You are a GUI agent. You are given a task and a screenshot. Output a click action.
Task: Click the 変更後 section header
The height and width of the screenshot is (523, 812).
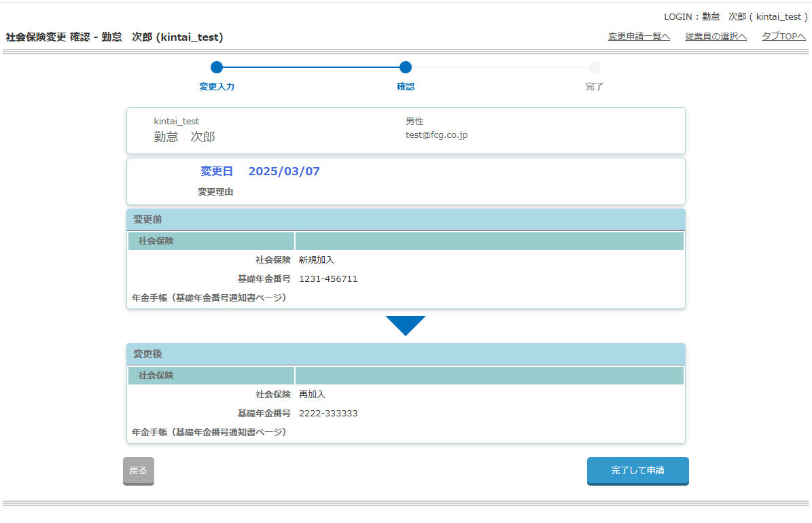(x=147, y=354)
